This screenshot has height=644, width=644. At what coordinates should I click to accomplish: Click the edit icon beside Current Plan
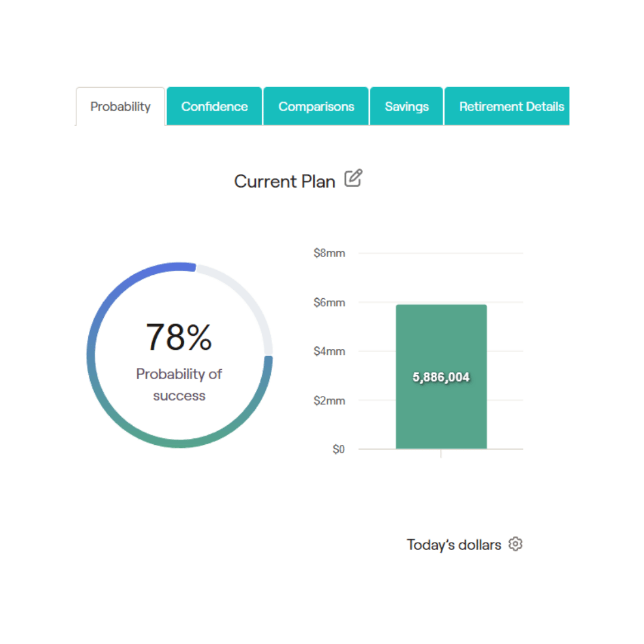click(x=353, y=179)
